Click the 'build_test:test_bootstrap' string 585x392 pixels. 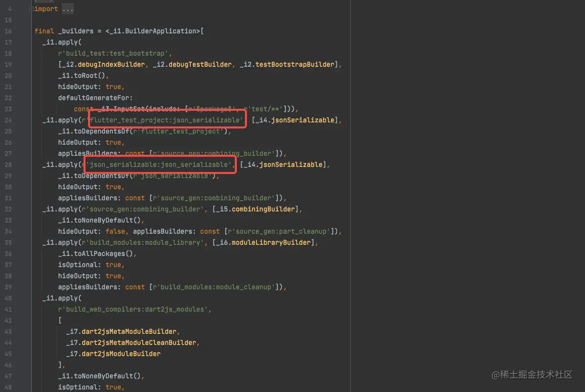tap(113, 53)
